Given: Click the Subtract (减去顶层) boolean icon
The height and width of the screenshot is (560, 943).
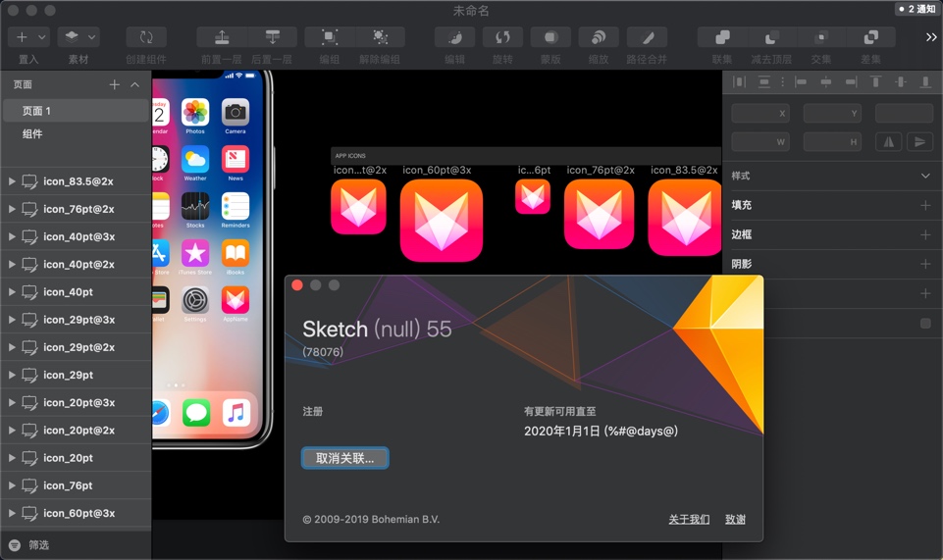Looking at the screenshot, I should tap(771, 37).
